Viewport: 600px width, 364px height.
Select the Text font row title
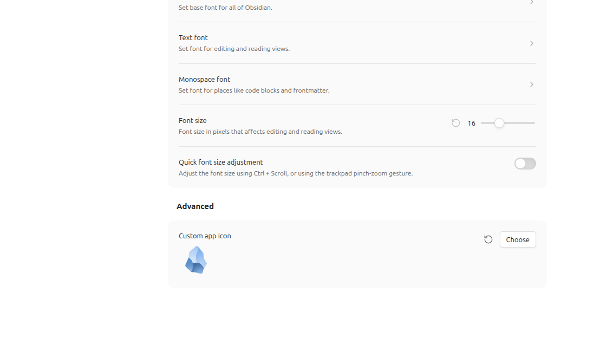pos(193,37)
